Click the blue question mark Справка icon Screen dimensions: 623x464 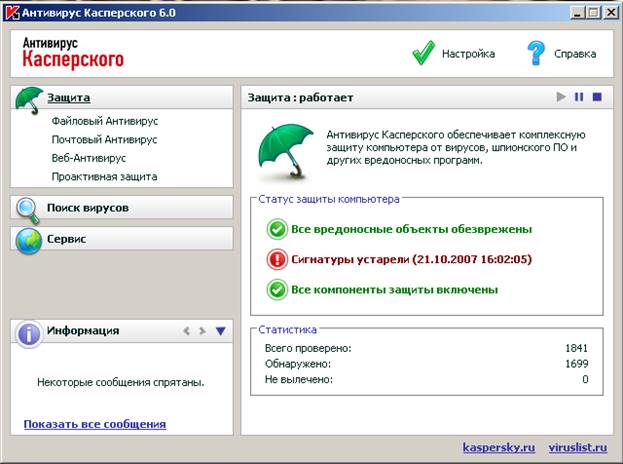click(536, 52)
